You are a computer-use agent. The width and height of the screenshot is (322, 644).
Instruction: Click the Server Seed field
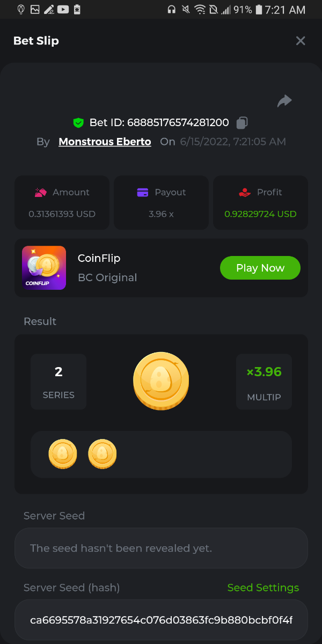(161, 548)
